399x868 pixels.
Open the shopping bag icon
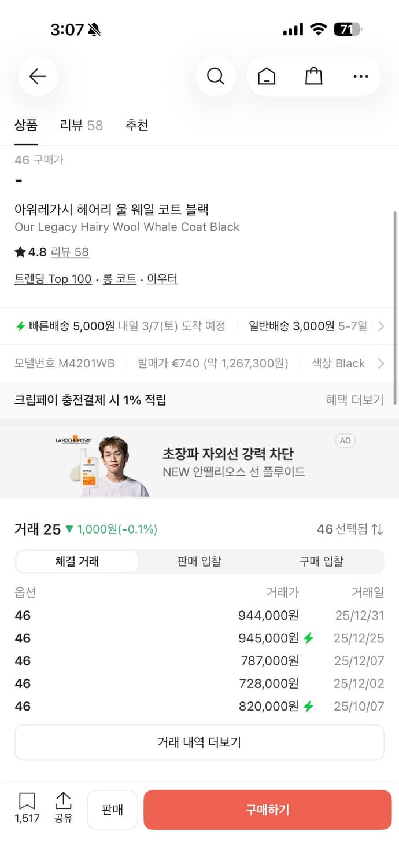[313, 76]
